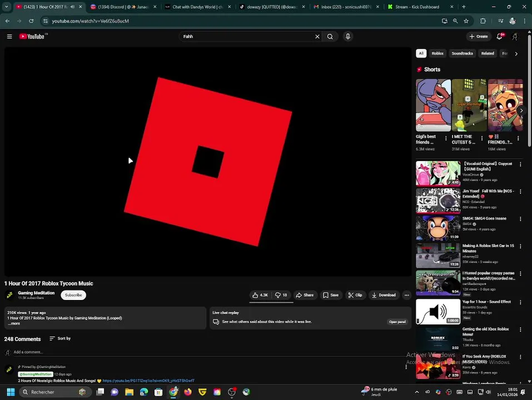Open the Chrome three-dot menu

[x=525, y=21]
